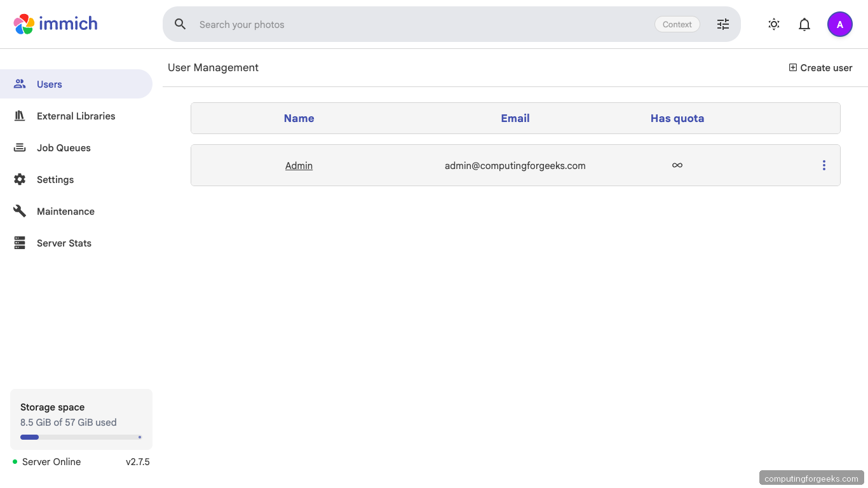Select the Server Stats menu entry
Screen dimensions: 868x488
(x=64, y=243)
